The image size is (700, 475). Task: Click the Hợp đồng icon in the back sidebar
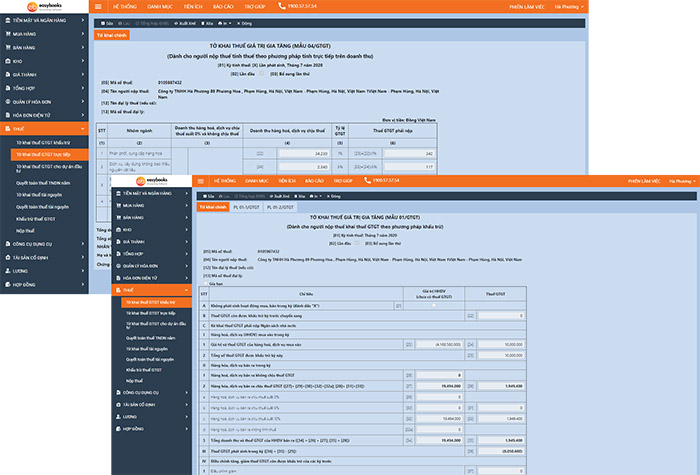[x=8, y=284]
